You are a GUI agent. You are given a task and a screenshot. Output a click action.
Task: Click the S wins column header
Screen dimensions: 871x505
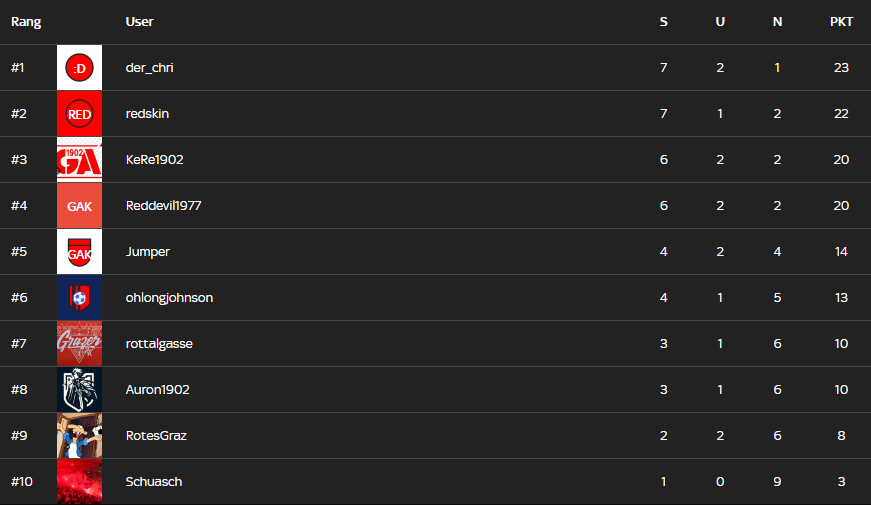(x=663, y=22)
